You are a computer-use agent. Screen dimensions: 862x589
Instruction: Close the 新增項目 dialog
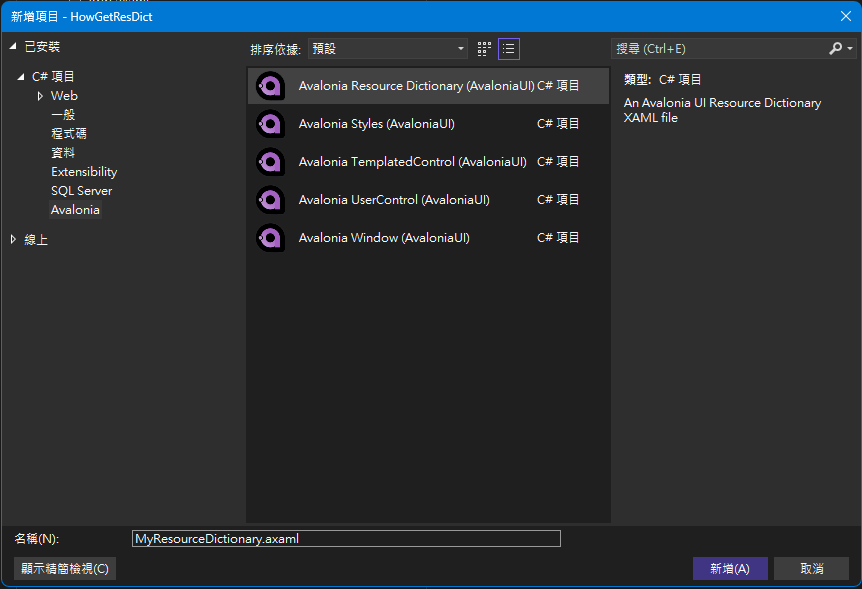(846, 16)
